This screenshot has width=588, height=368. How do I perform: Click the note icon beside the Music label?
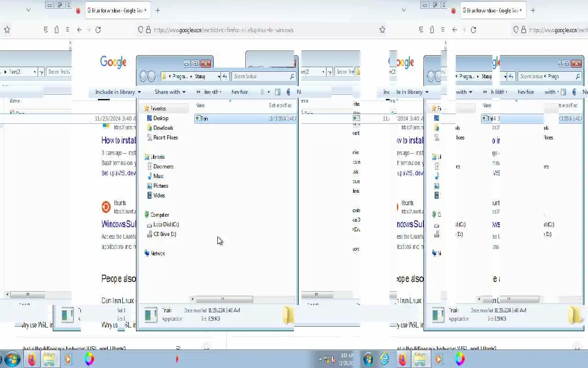[149, 176]
